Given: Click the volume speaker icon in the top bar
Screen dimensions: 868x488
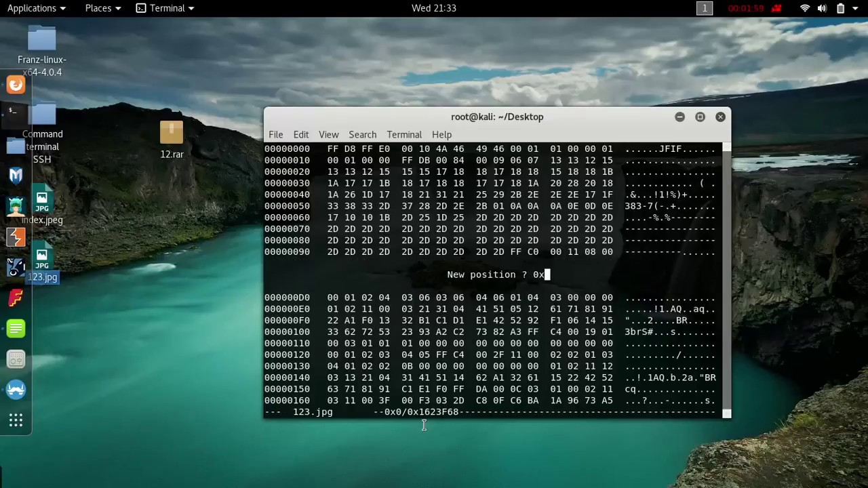Looking at the screenshot, I should point(822,8).
